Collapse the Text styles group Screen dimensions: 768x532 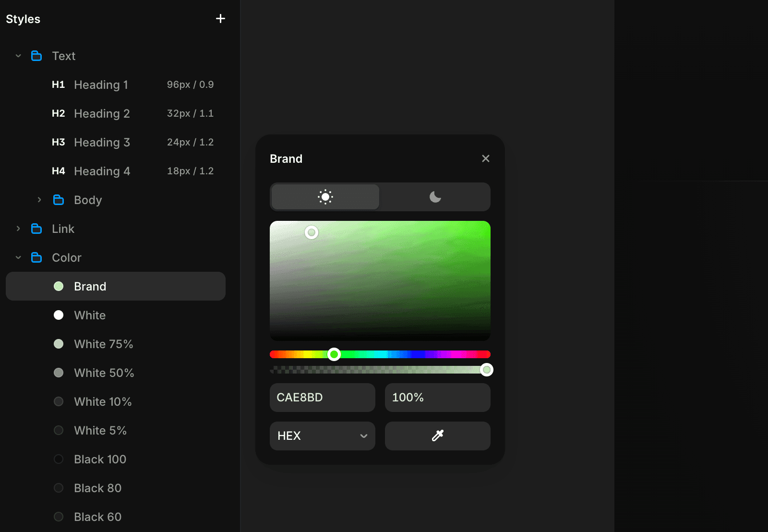tap(18, 56)
